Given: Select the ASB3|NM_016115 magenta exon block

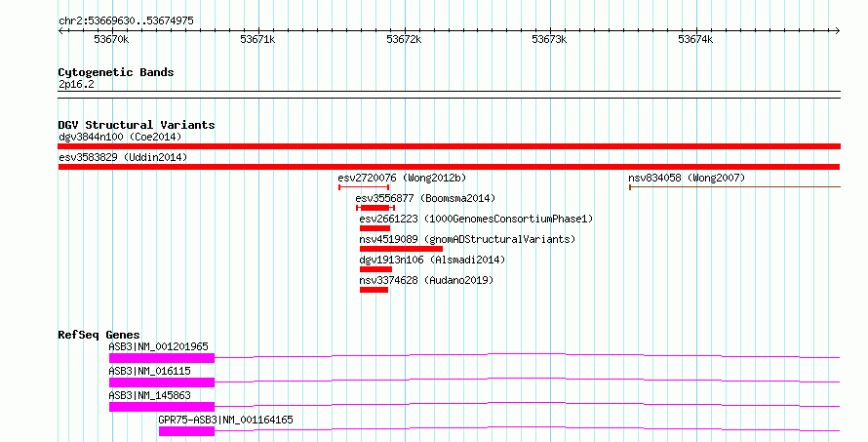Looking at the screenshot, I should (x=162, y=382).
